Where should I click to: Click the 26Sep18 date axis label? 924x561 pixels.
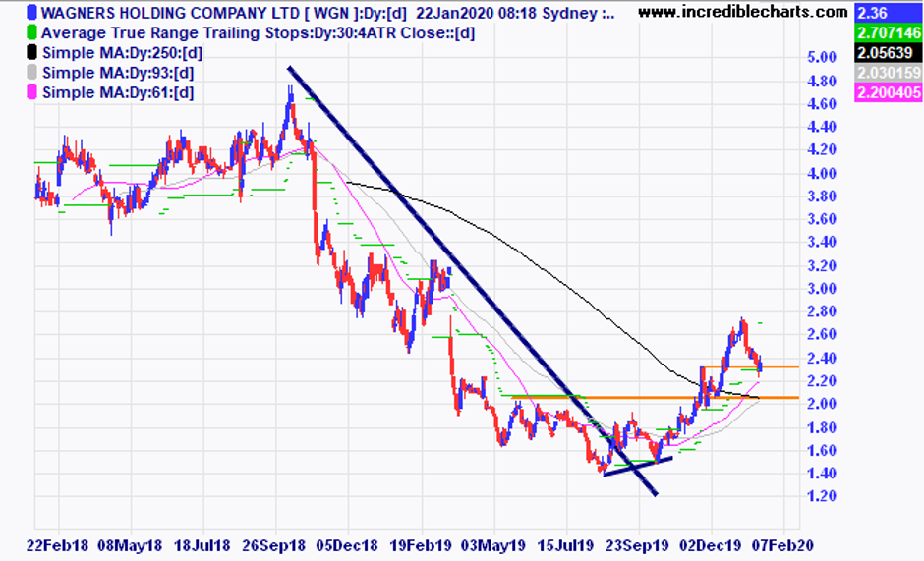(x=273, y=545)
